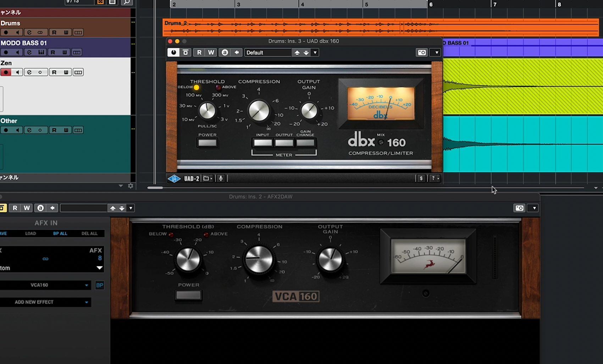The height and width of the screenshot is (364, 603).
Task: Switch A/B setting in UAD dbx 160 window
Action: click(225, 53)
